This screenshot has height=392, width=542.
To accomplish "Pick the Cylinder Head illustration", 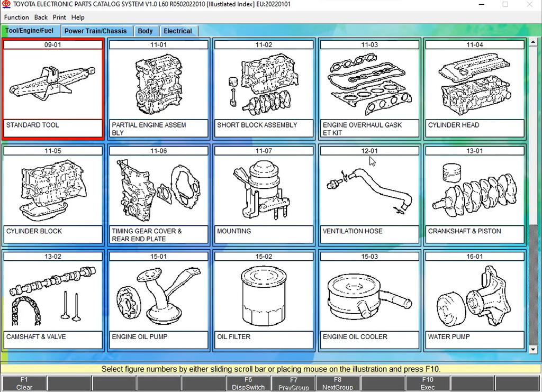I will pyautogui.click(x=474, y=84).
